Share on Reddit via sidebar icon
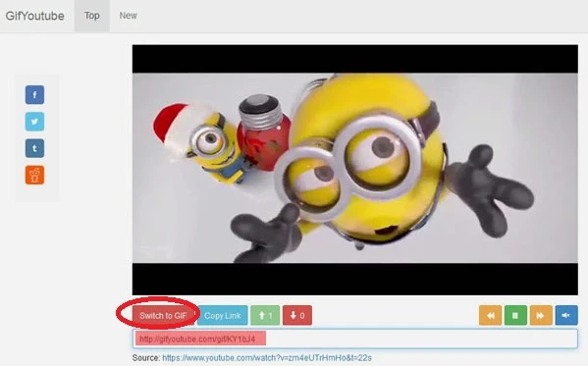The width and height of the screenshot is (588, 366). pyautogui.click(x=34, y=175)
